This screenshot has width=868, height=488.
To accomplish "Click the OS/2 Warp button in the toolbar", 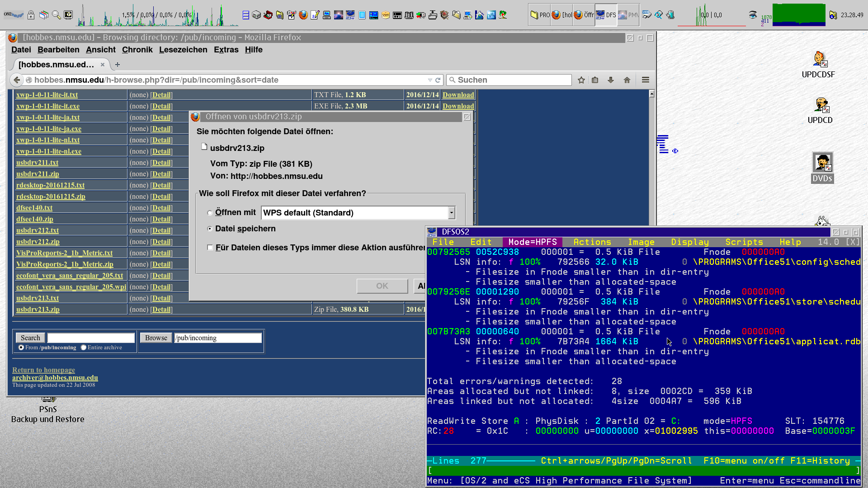I will (x=13, y=15).
